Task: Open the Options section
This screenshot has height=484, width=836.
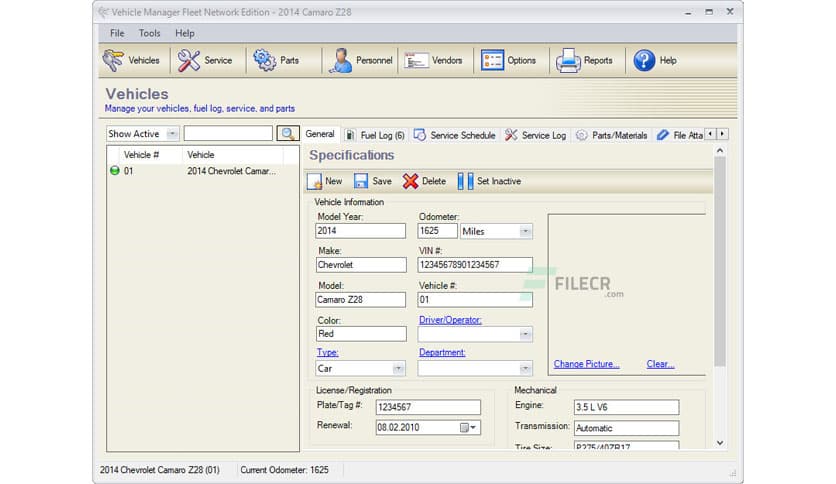Action: (508, 60)
